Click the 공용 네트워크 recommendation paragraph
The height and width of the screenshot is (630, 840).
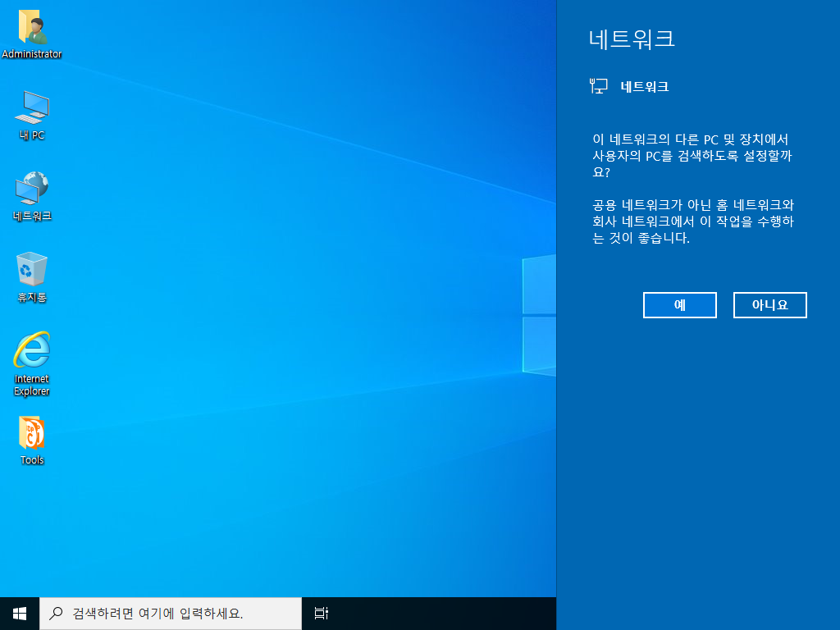click(693, 221)
